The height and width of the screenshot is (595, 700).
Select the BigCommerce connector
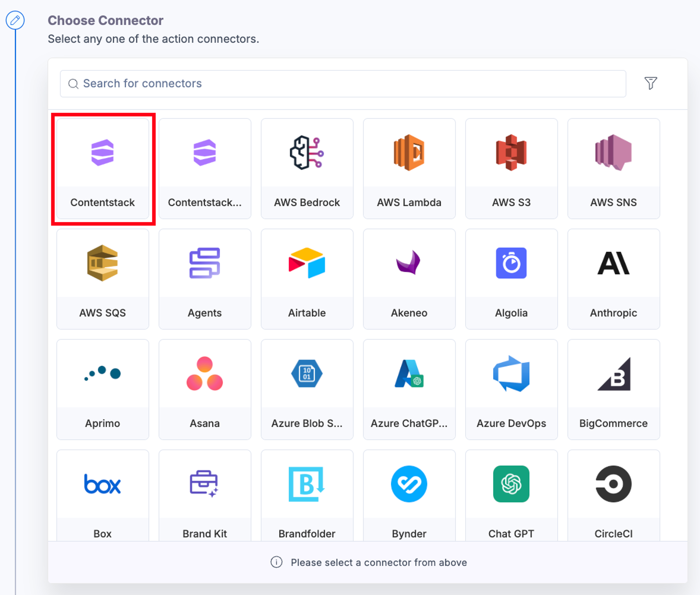point(614,390)
